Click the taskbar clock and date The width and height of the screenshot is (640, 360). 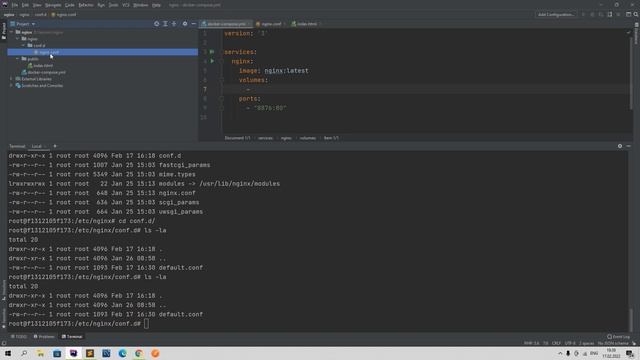click(x=611, y=353)
